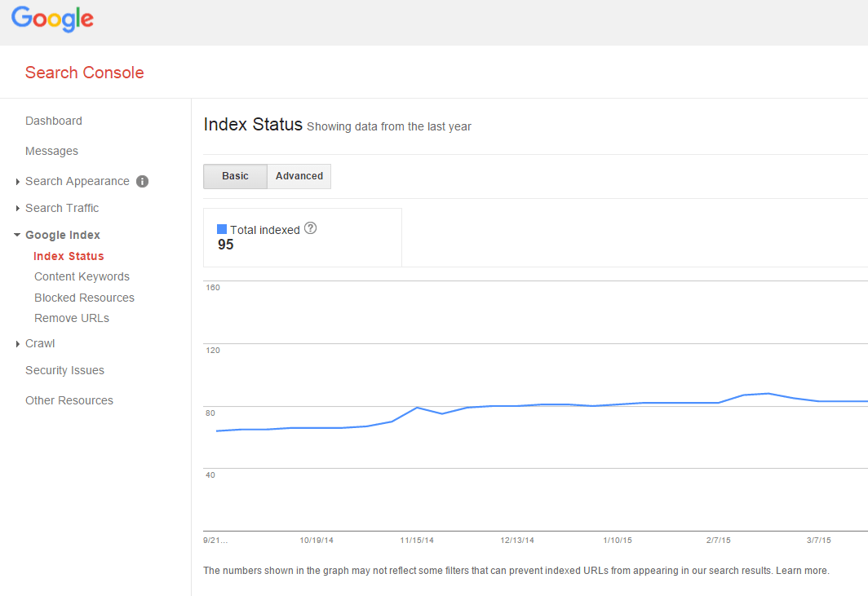Viewport: 868px width, 596px height.
Task: Switch to the Advanced tab
Action: point(299,176)
